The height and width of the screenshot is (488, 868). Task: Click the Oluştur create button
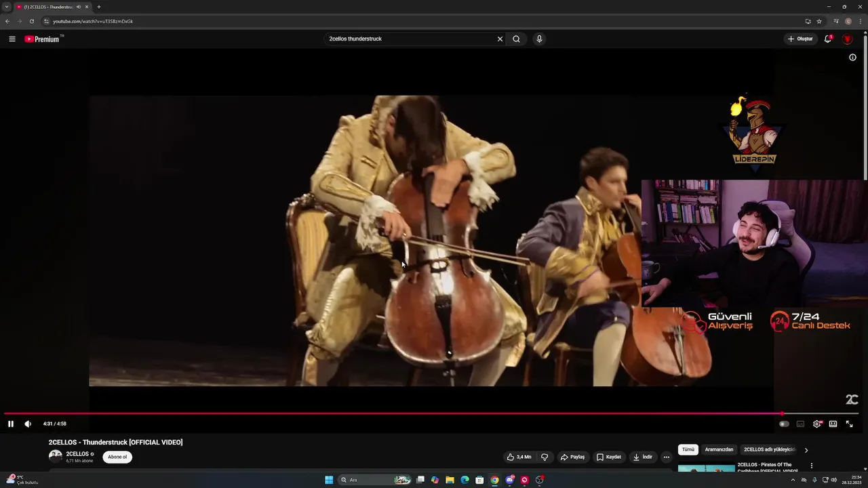tap(800, 39)
